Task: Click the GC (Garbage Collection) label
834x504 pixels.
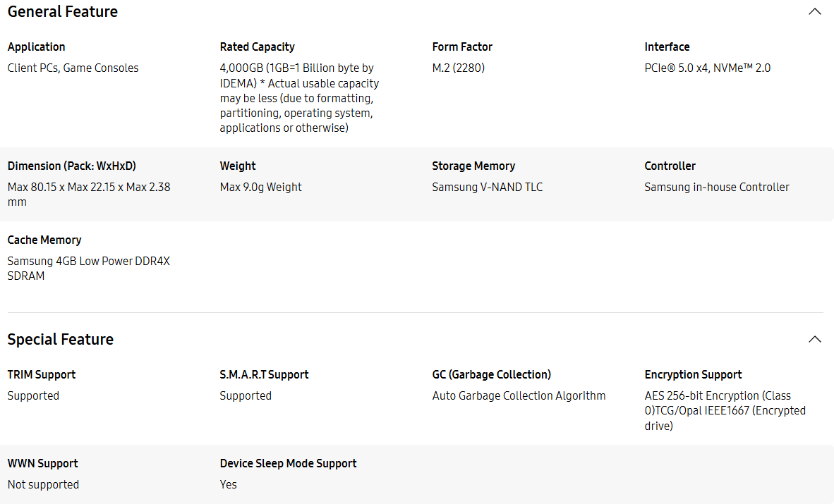Action: (491, 374)
